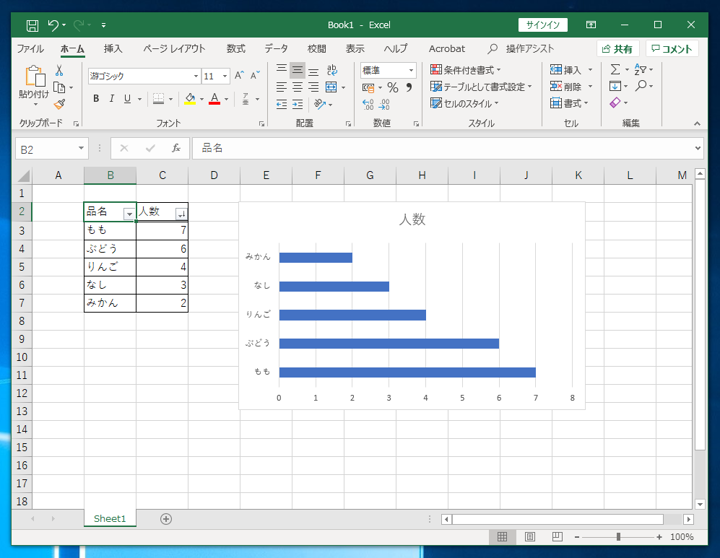720x558 pixels.
Task: Click the top align icon
Action: [x=281, y=70]
